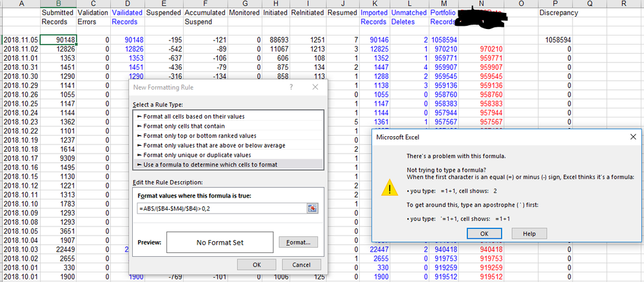Click cell 9309 in Submitted Records column
The image size is (644, 282).
58,158
